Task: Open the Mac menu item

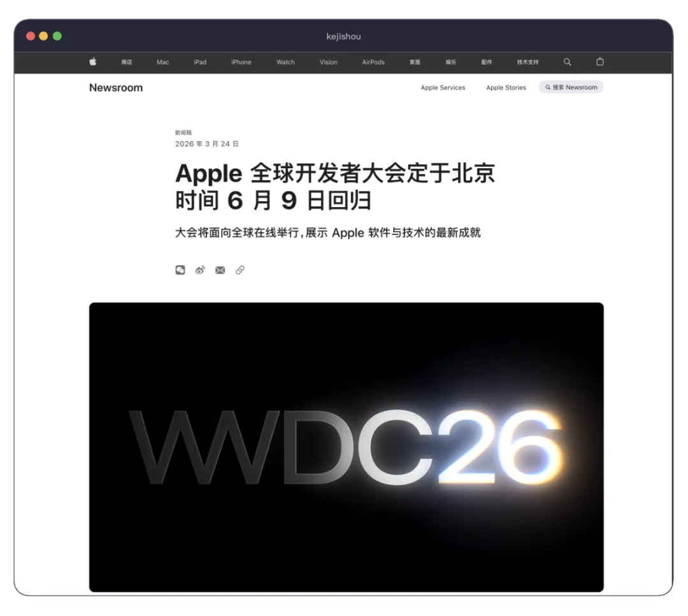Action: [x=163, y=62]
